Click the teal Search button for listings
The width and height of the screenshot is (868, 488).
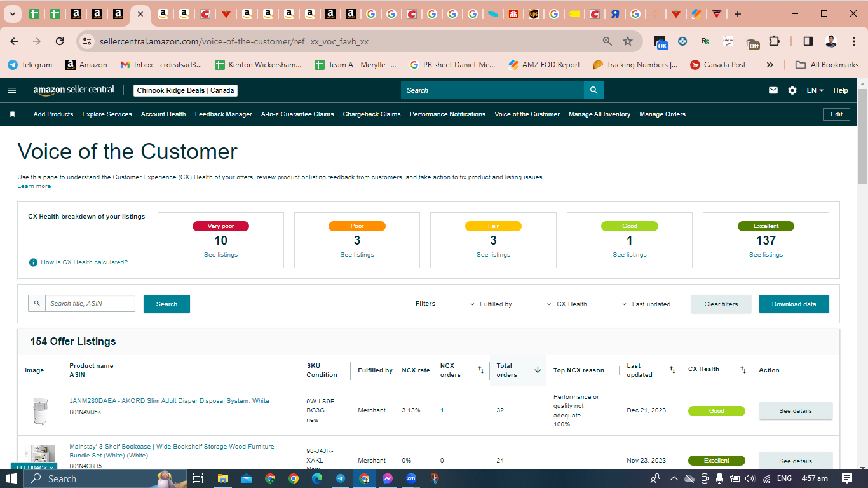pos(166,304)
